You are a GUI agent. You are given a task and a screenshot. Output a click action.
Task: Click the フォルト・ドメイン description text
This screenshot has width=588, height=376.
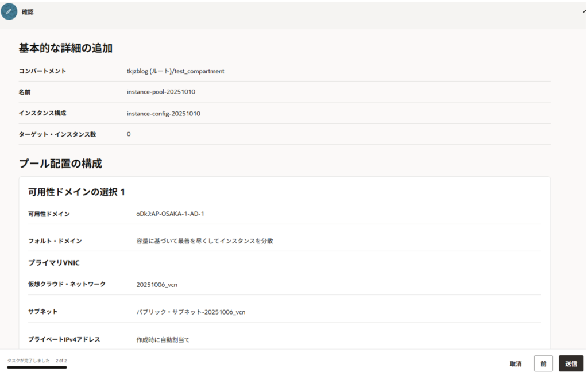click(x=204, y=241)
